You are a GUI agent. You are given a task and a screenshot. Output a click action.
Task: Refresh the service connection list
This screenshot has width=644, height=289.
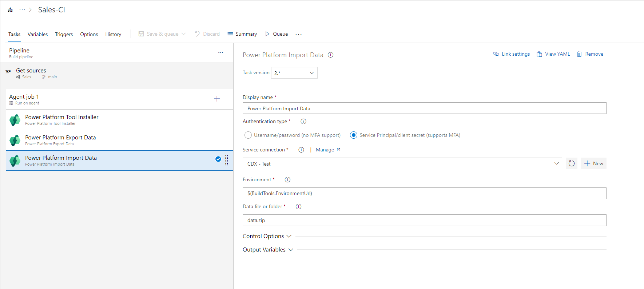(x=572, y=164)
